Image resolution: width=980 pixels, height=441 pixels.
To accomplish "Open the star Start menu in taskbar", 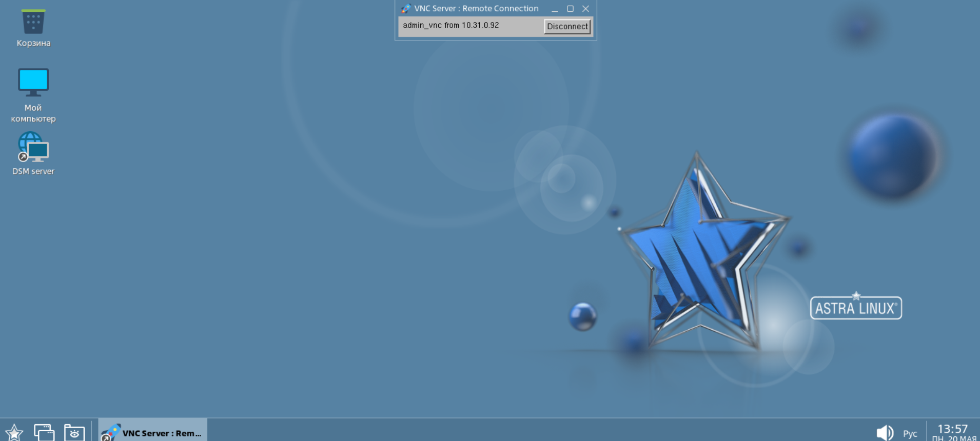I will pos(14,432).
